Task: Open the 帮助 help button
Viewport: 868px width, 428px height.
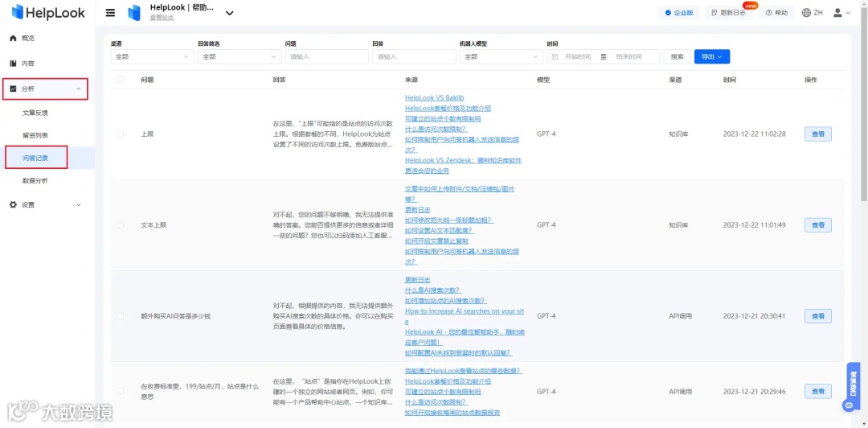Action: pyautogui.click(x=776, y=13)
